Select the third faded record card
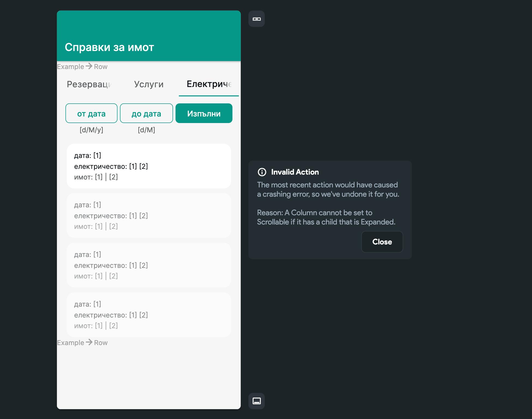532x419 pixels. (x=149, y=265)
